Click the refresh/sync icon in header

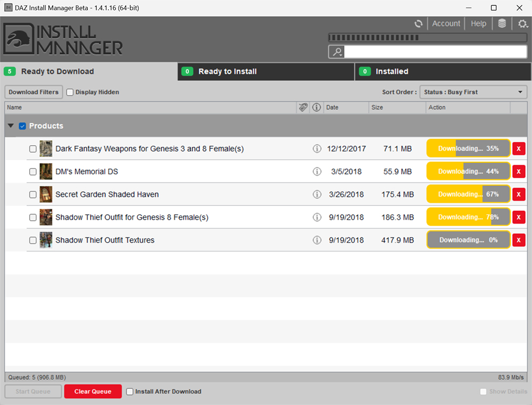tap(419, 24)
